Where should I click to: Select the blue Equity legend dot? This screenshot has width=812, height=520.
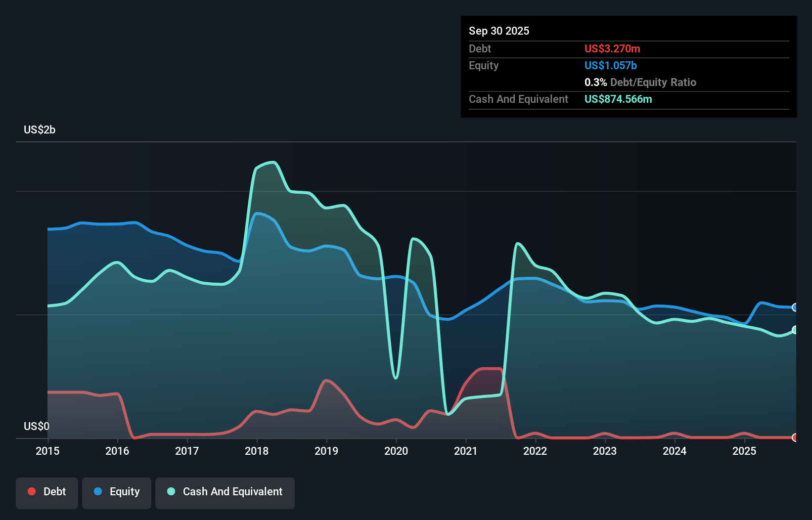(x=97, y=491)
